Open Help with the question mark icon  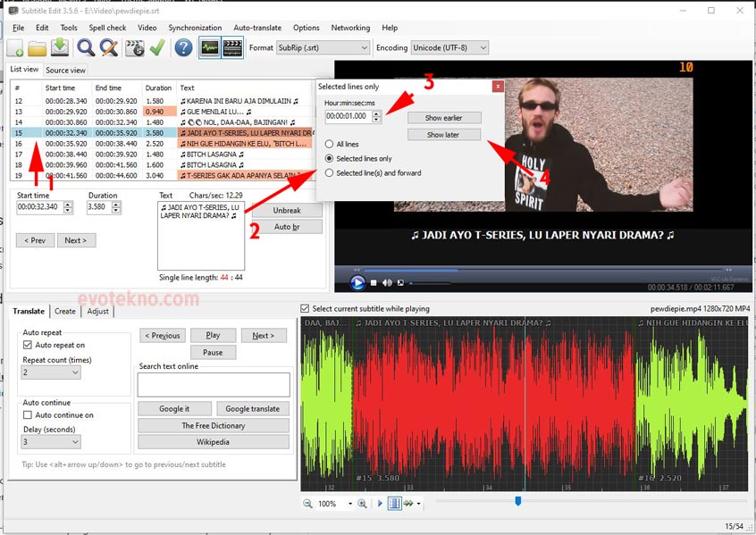[x=183, y=48]
